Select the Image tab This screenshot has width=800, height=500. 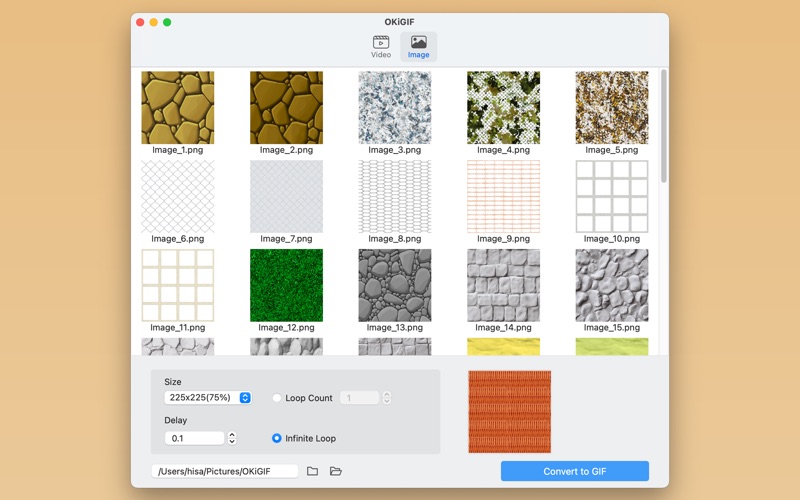418,47
